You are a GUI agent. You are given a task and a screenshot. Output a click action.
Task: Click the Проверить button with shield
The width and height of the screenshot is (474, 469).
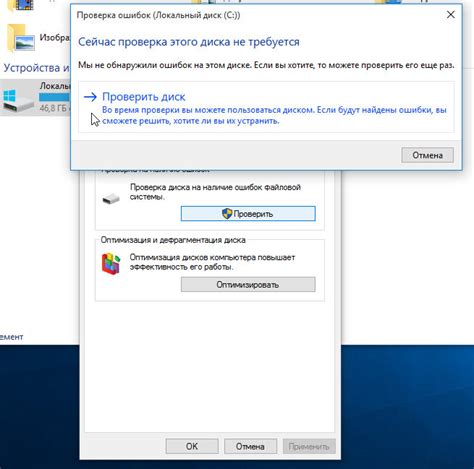coord(248,213)
